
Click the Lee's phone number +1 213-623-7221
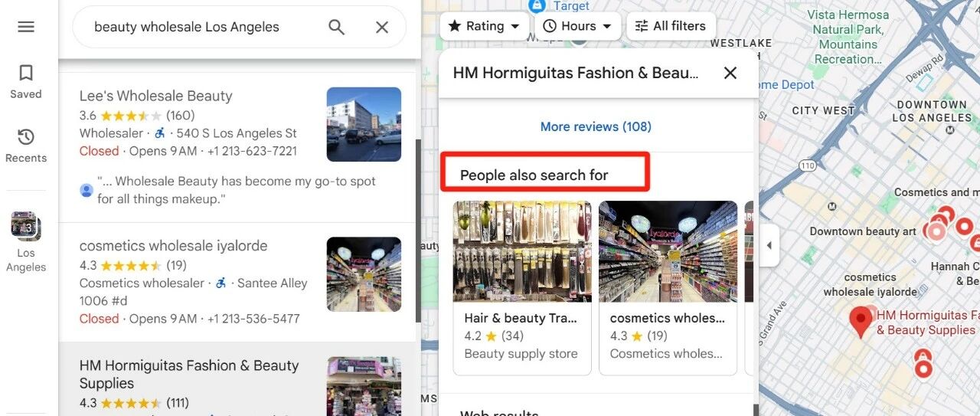click(252, 151)
